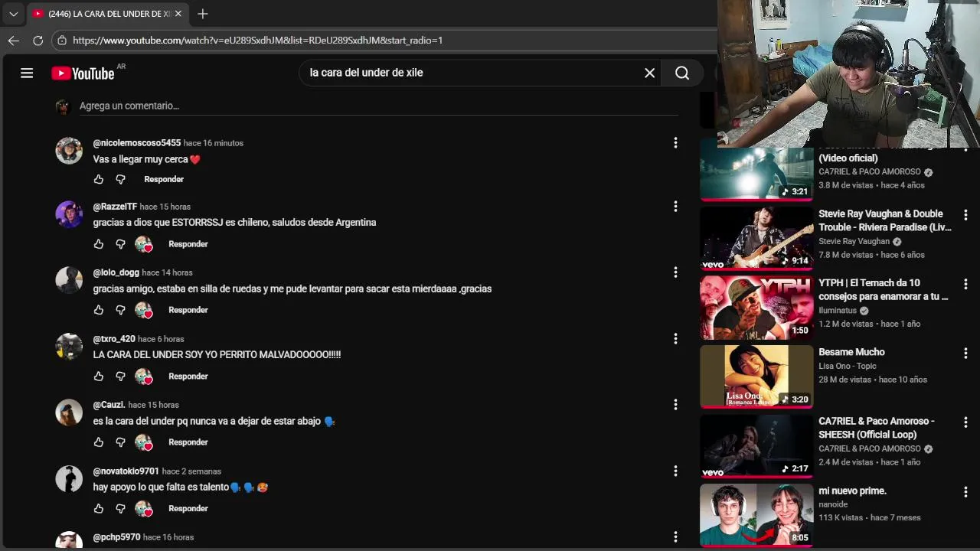This screenshot has height=551, width=980.
Task: Open Stevie Ray Vaughan Riviera Paradise thumbnail
Action: [756, 239]
